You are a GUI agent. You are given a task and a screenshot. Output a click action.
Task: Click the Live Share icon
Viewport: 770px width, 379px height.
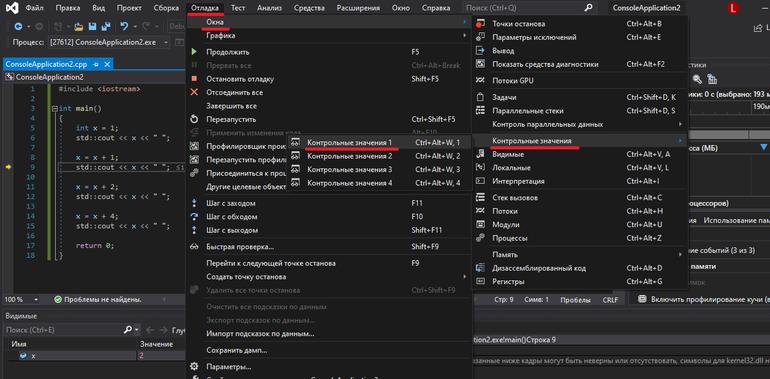pyautogui.click(x=757, y=28)
